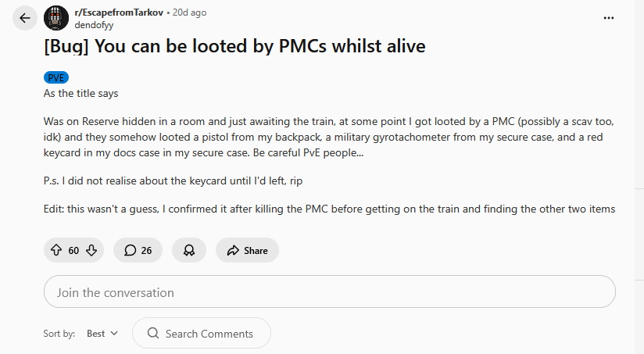Upvote the post
The width and height of the screenshot is (644, 354).
55,250
